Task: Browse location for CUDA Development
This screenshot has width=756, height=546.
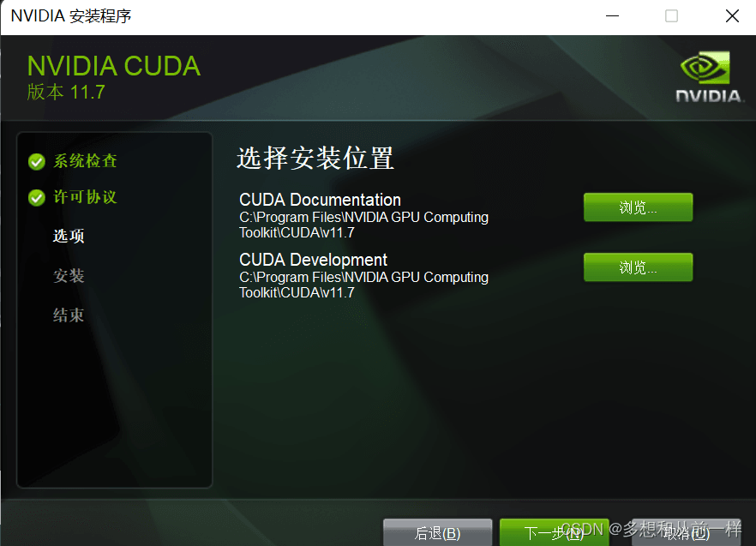Action: tap(638, 267)
